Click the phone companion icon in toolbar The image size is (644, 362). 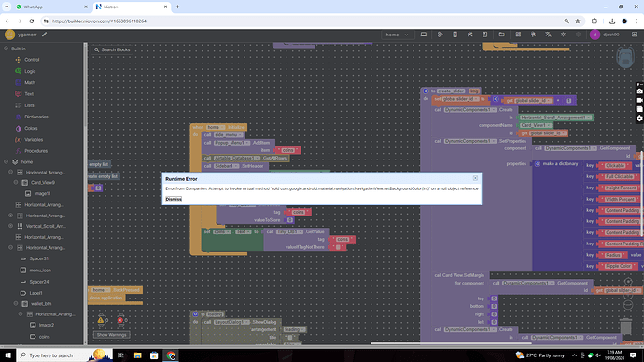[455, 35]
